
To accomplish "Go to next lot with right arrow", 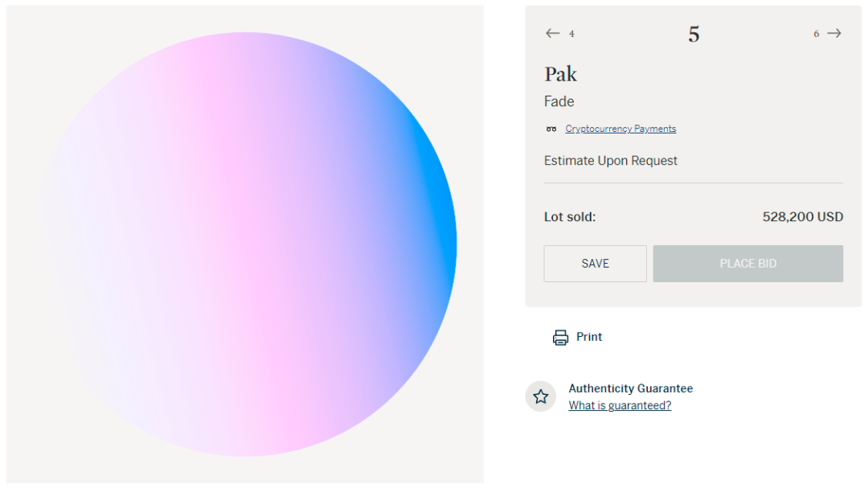I will (834, 33).
